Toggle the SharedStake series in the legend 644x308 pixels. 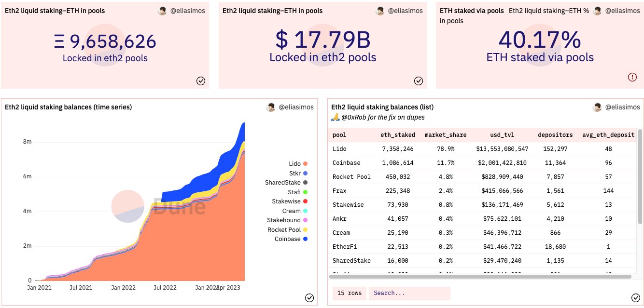pyautogui.click(x=286, y=183)
